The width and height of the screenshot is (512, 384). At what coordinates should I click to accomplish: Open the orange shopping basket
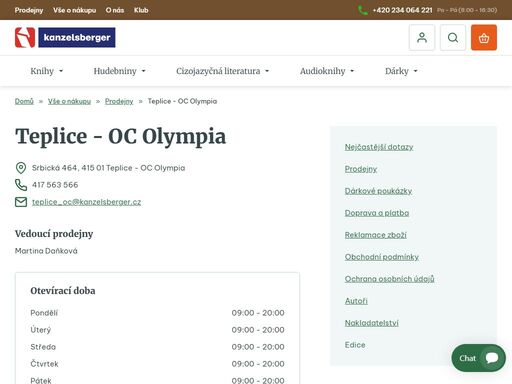pos(484,37)
